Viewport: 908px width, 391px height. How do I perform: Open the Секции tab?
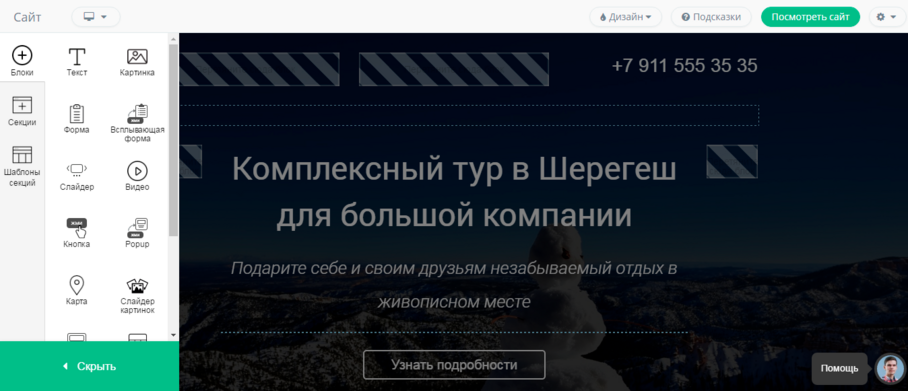coord(22,111)
